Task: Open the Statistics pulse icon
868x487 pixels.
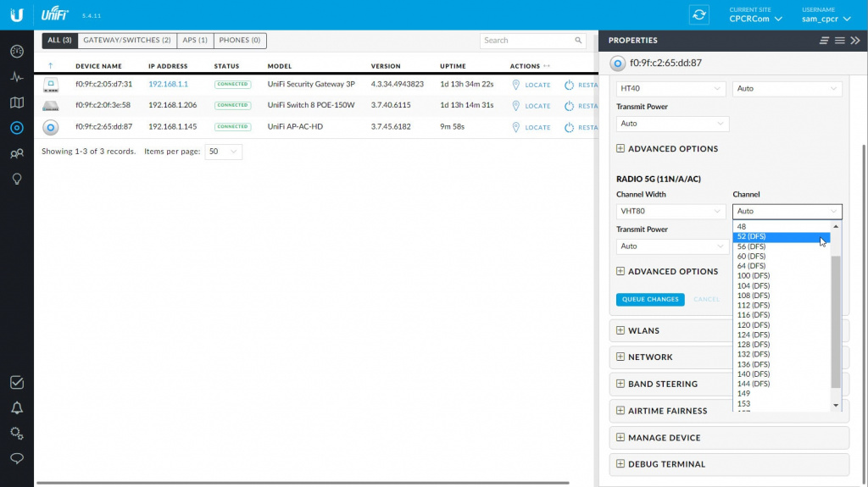Action: (x=16, y=76)
